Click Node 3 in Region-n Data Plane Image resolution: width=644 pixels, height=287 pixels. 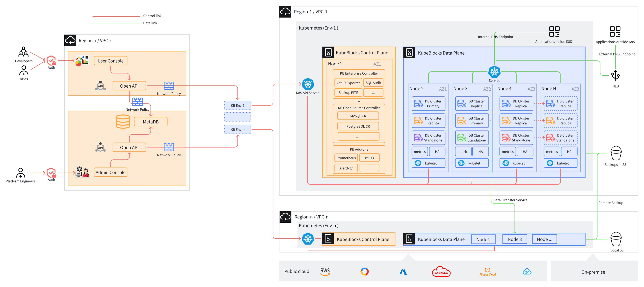point(515,239)
